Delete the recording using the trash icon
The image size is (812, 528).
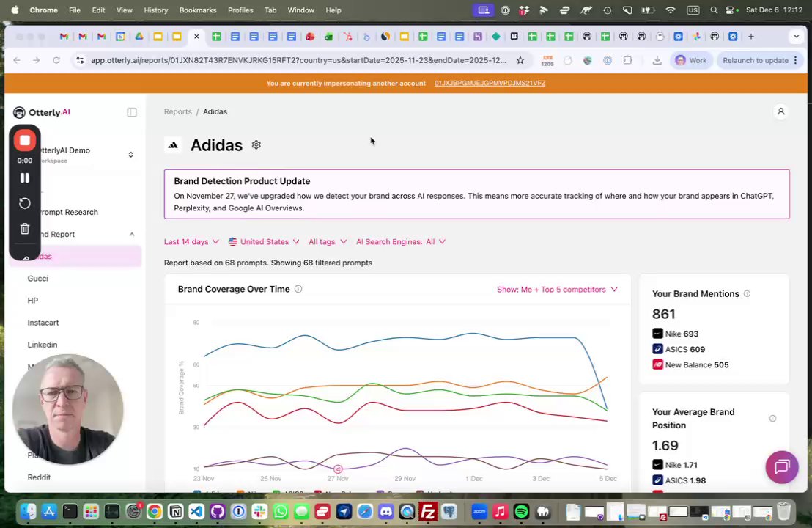tap(24, 229)
